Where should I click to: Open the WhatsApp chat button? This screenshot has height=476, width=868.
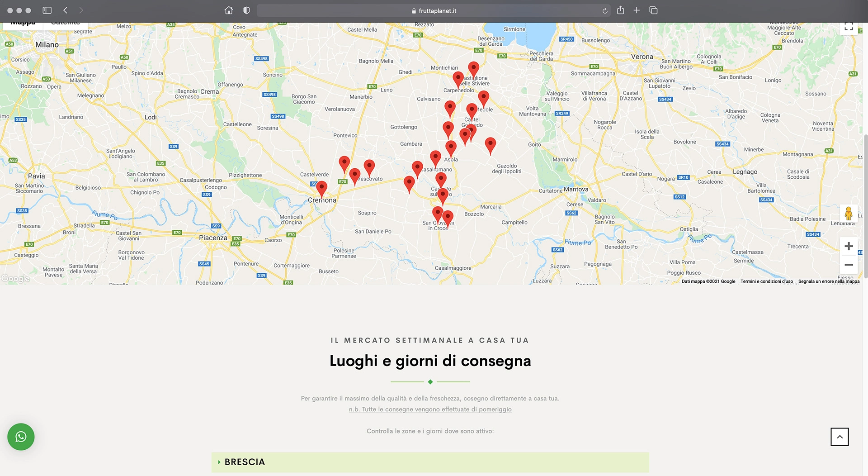[x=21, y=437]
